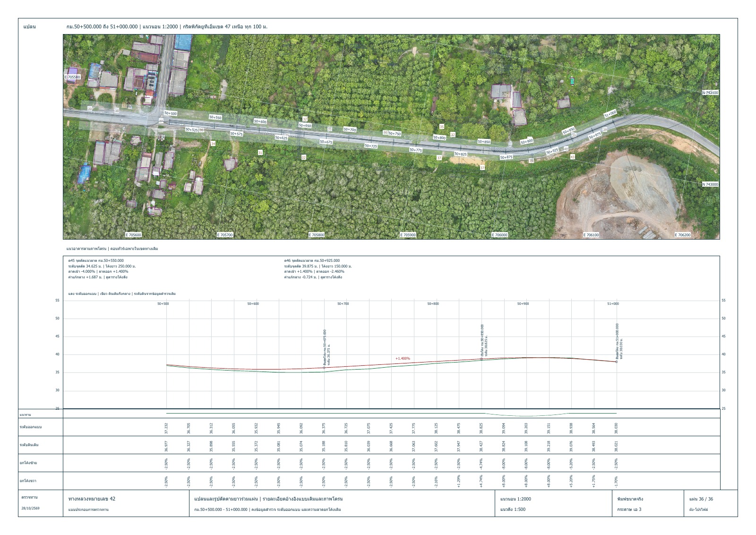Click station label '50+725' on the aerial plan
The width and height of the screenshot is (756, 535).
[x=371, y=146]
